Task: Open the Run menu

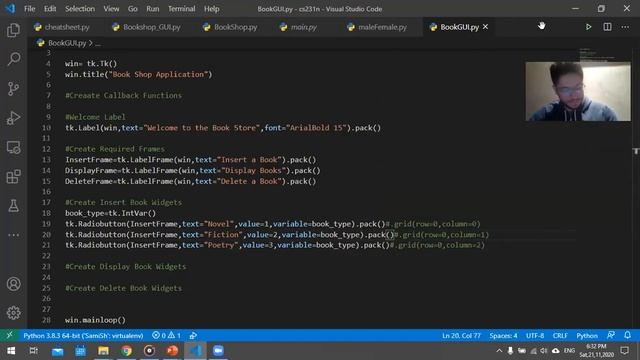Action: coord(153,9)
